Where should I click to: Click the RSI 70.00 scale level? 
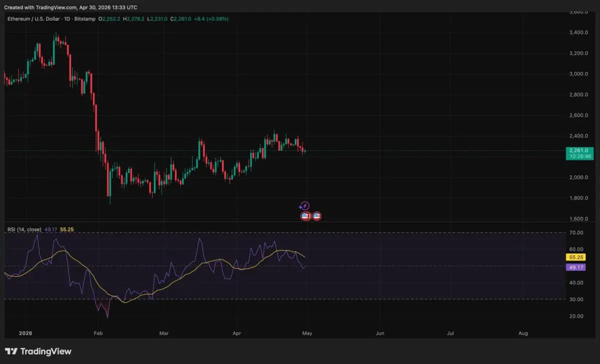point(576,232)
